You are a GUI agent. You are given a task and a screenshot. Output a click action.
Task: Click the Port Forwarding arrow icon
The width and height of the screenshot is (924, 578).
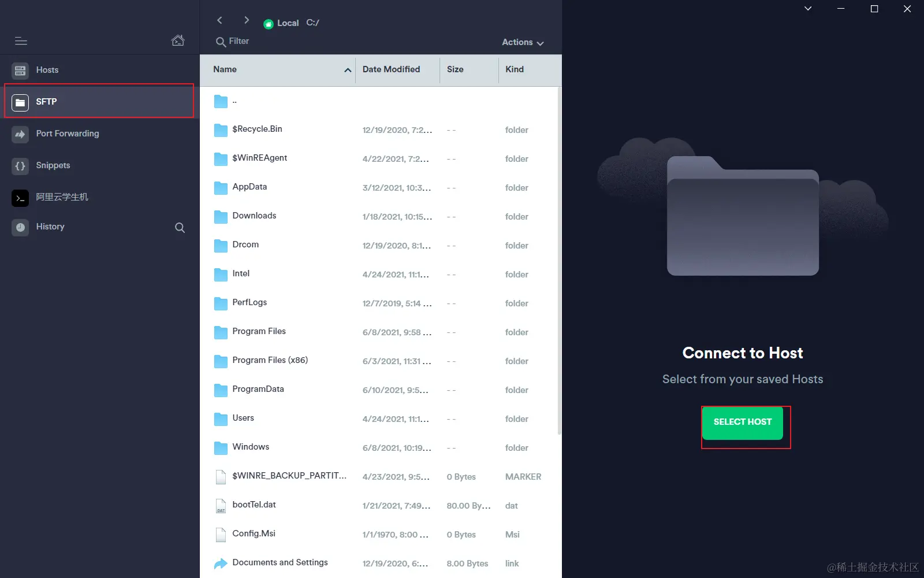[20, 134]
